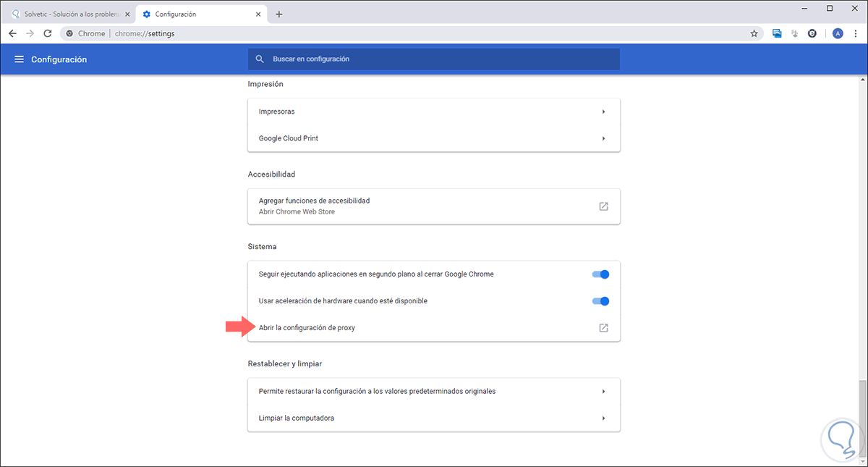Open the Chrome three-dot menu
The image size is (868, 467).
pos(856,33)
